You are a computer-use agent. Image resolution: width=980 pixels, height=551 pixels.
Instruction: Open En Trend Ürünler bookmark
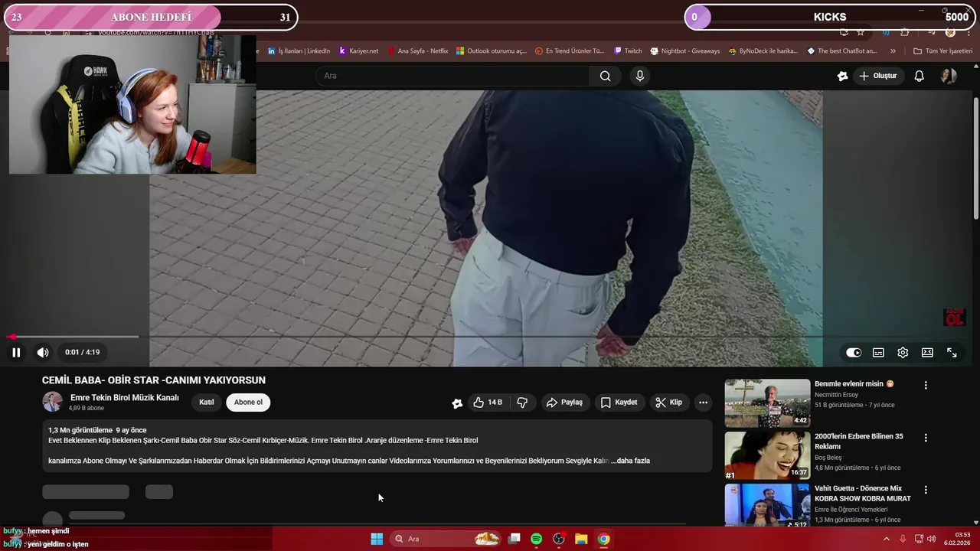pos(570,51)
